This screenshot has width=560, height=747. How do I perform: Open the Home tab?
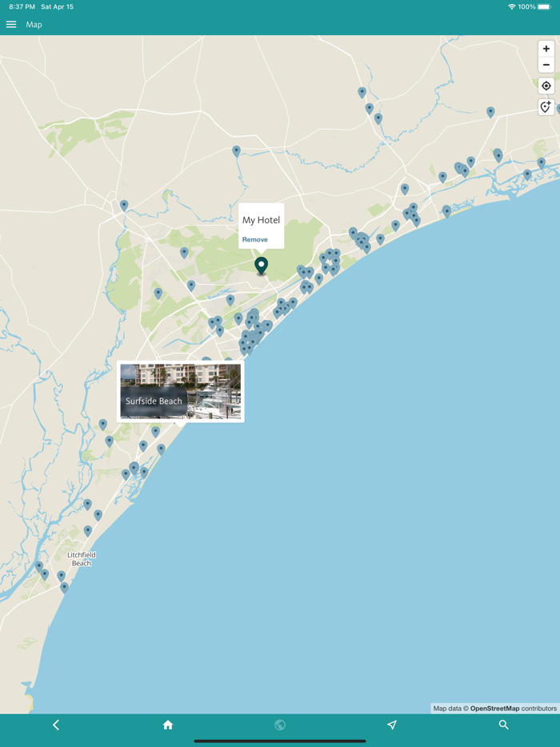168,725
